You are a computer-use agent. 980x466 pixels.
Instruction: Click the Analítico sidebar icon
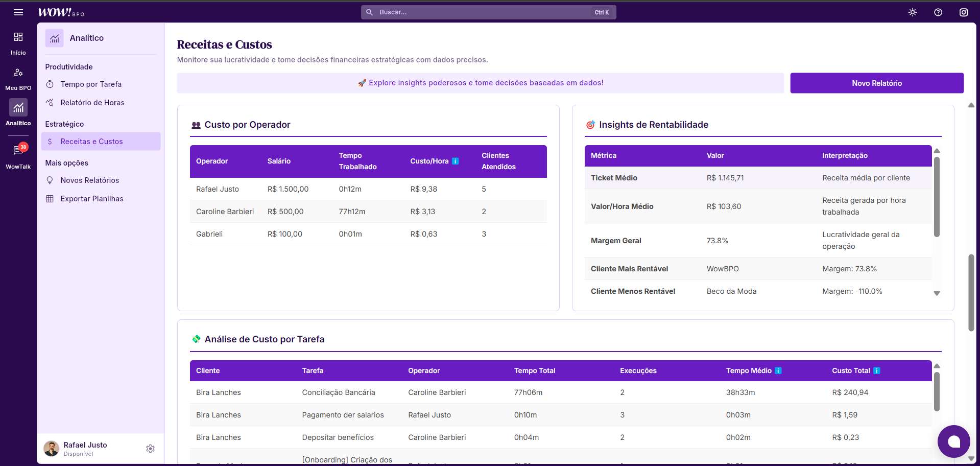(x=18, y=112)
